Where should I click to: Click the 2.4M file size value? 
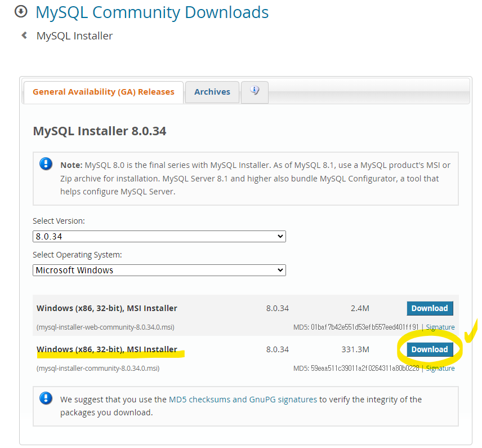(360, 308)
